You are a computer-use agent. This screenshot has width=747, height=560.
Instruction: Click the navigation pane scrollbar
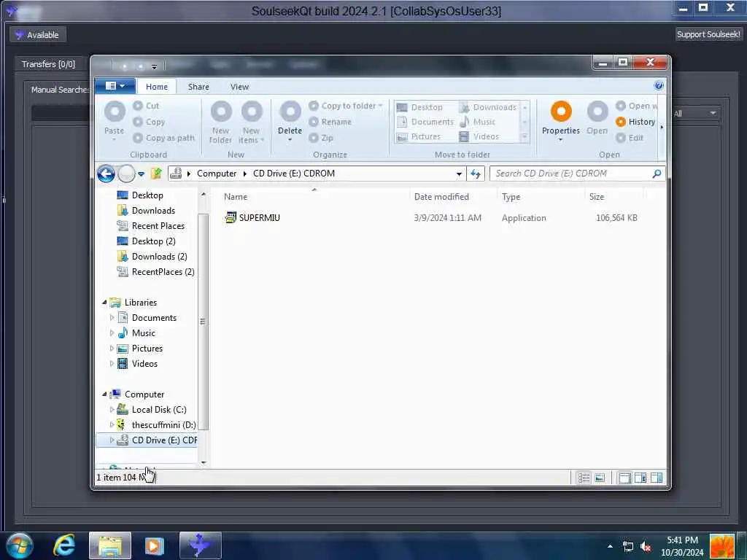pos(203,322)
